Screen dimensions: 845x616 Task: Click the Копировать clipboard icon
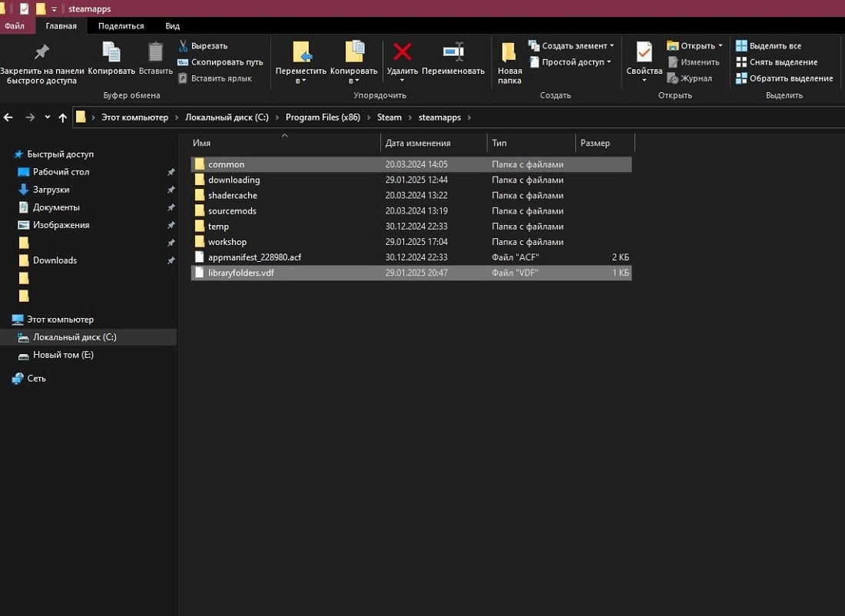[x=111, y=52]
